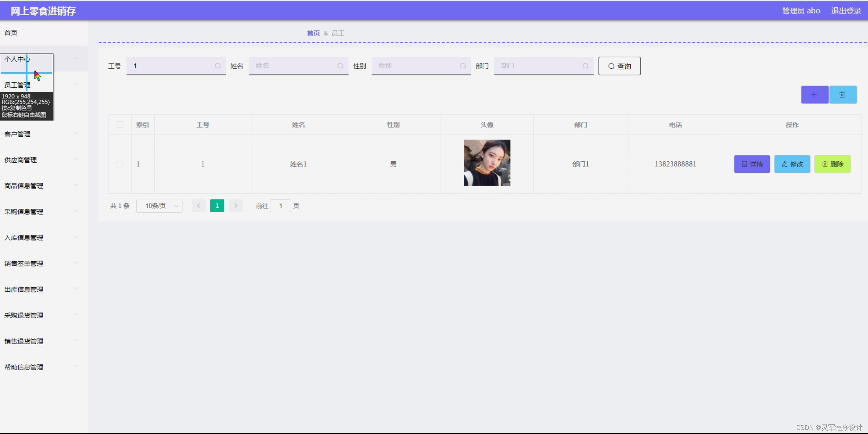This screenshot has height=434, width=868.
Task: Open 首页 in the sidebar
Action: [11, 33]
